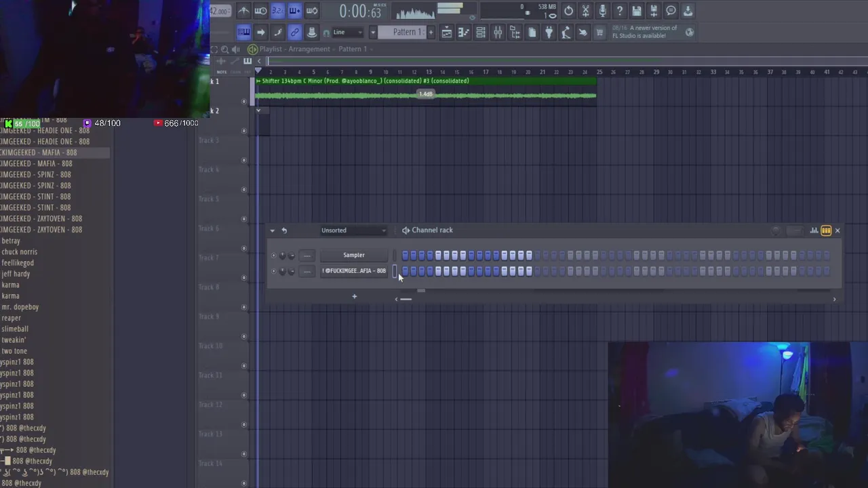
Task: Toggle MAFIA - 808 channel selector
Action: point(395,271)
